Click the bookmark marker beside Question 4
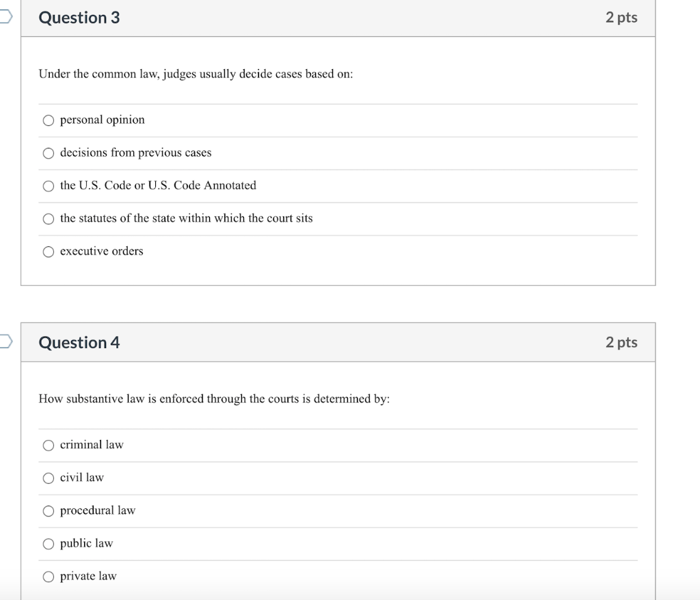Viewport: 700px width, 600px height. [4, 342]
